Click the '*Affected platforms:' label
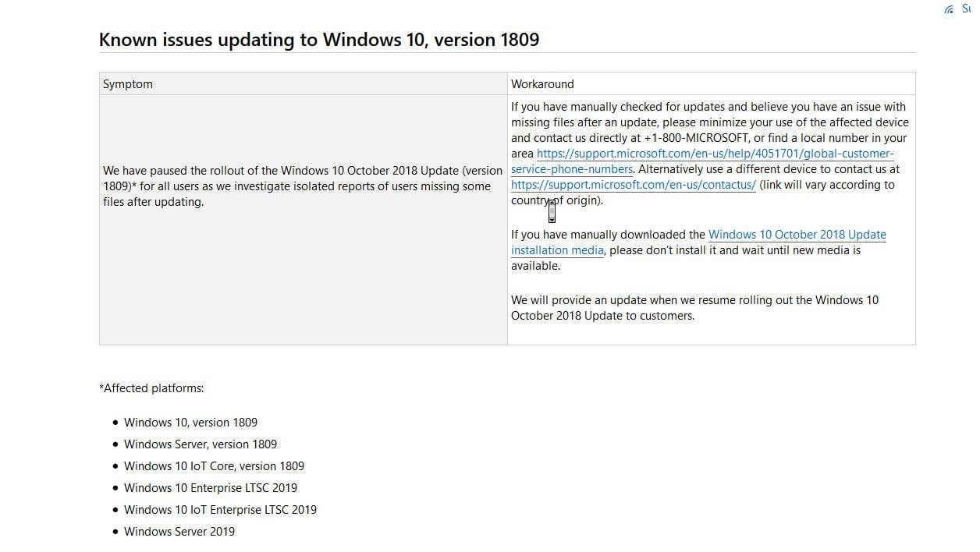Screen dimensions: 980x552 pyautogui.click(x=151, y=388)
